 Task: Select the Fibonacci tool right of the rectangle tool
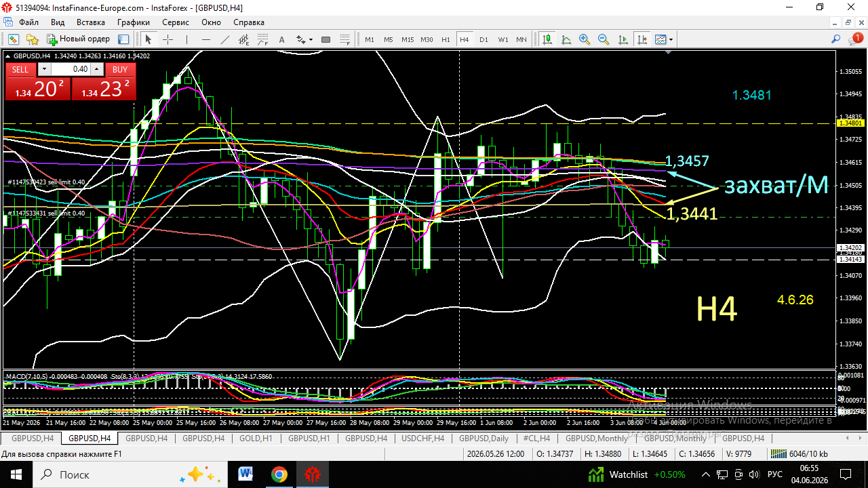tap(344, 39)
